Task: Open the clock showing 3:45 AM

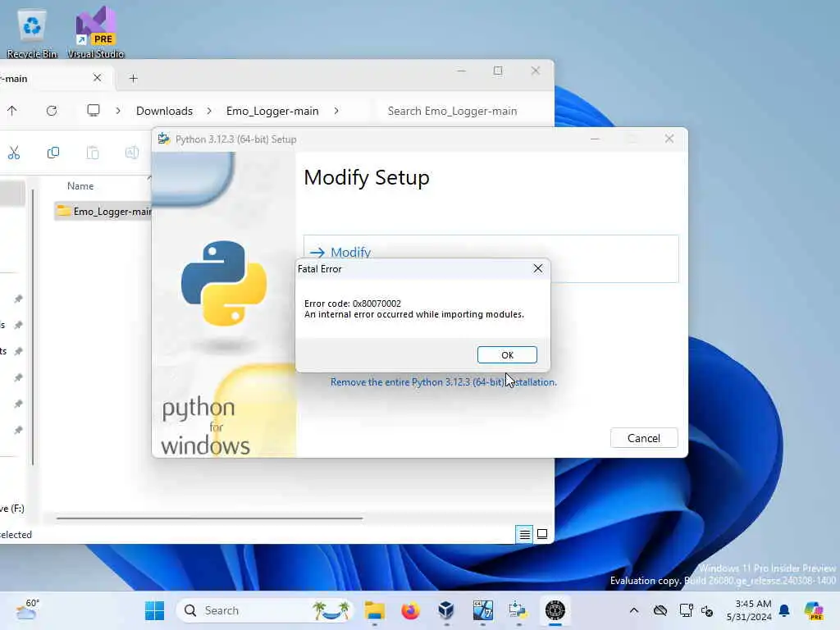Action: click(749, 610)
